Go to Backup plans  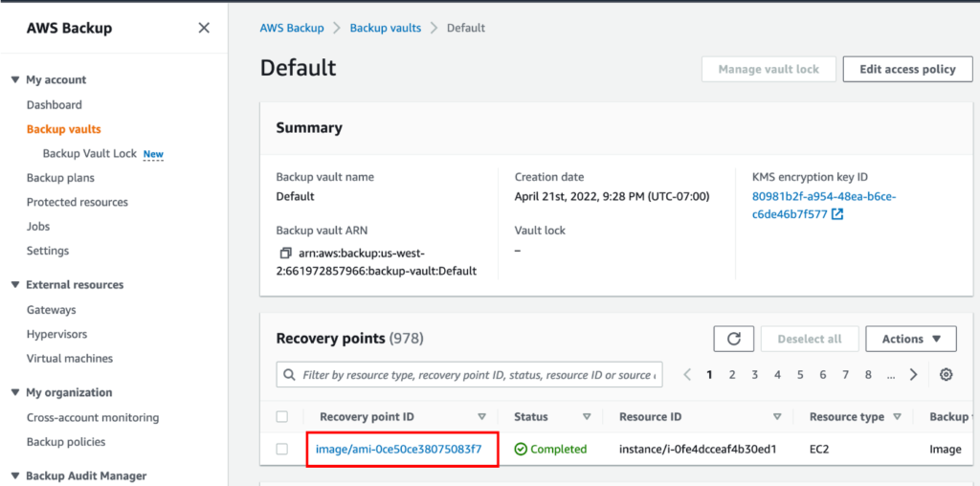[60, 178]
